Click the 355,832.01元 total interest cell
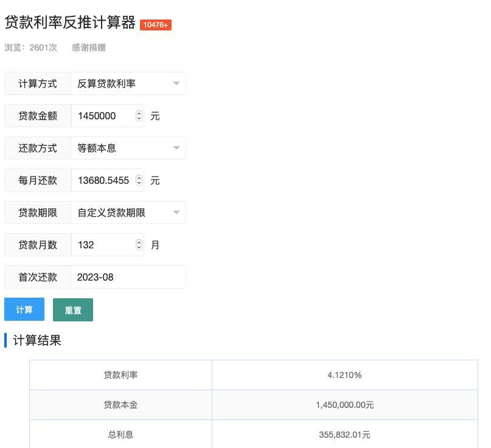Image resolution: width=491 pixels, height=448 pixels. (x=344, y=435)
